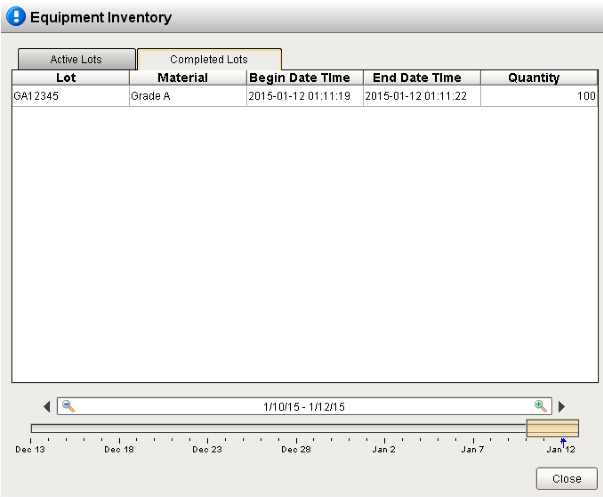
Task: Select the GA12345 lot cell
Action: (x=70, y=97)
